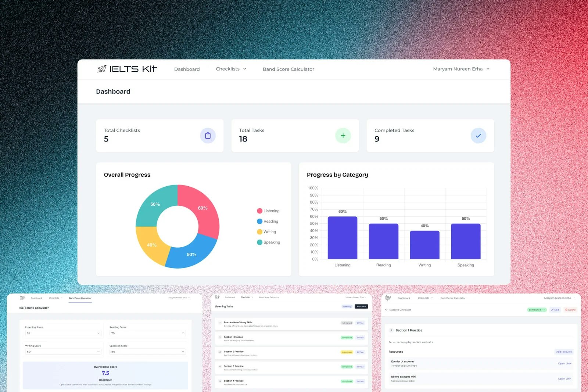Screen dimensions: 588x392
Task: Open Band Score Calculator in Listening Tasks window
Action: pos(269,297)
